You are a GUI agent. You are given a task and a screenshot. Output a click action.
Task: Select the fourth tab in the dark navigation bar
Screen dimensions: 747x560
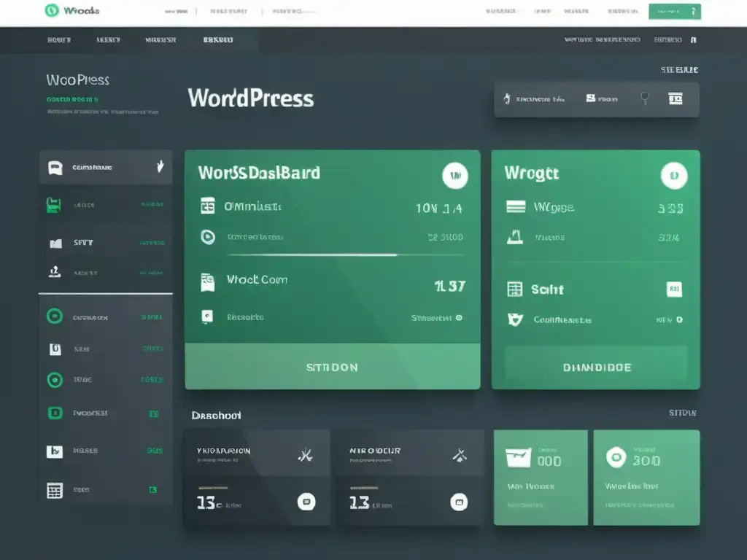pyautogui.click(x=218, y=40)
